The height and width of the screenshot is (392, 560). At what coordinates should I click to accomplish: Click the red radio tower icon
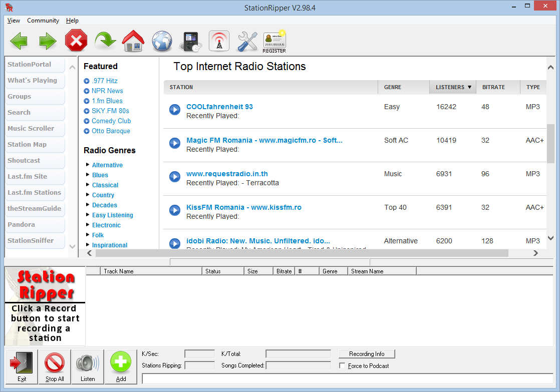click(x=219, y=41)
